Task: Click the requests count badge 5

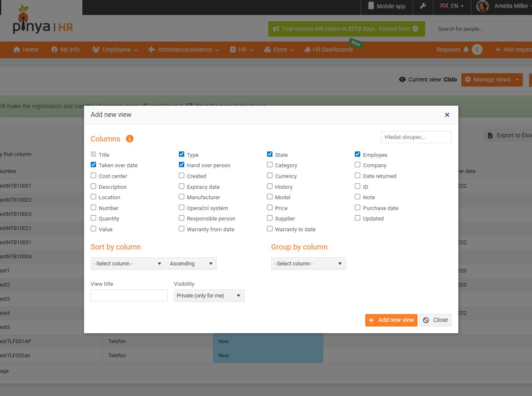Action: (477, 49)
